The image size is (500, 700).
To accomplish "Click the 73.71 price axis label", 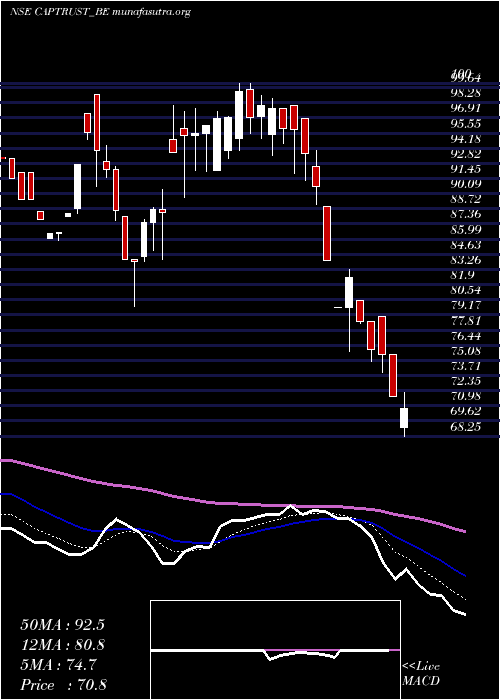I will click(466, 366).
